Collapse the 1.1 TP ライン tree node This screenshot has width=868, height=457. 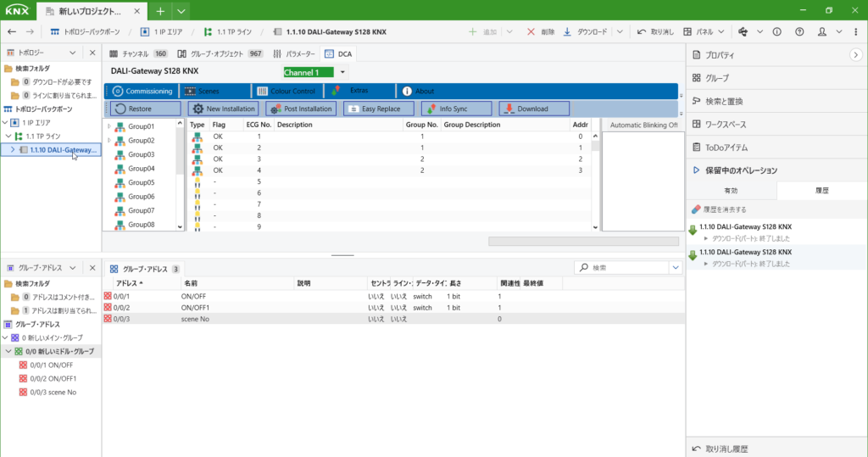point(8,136)
